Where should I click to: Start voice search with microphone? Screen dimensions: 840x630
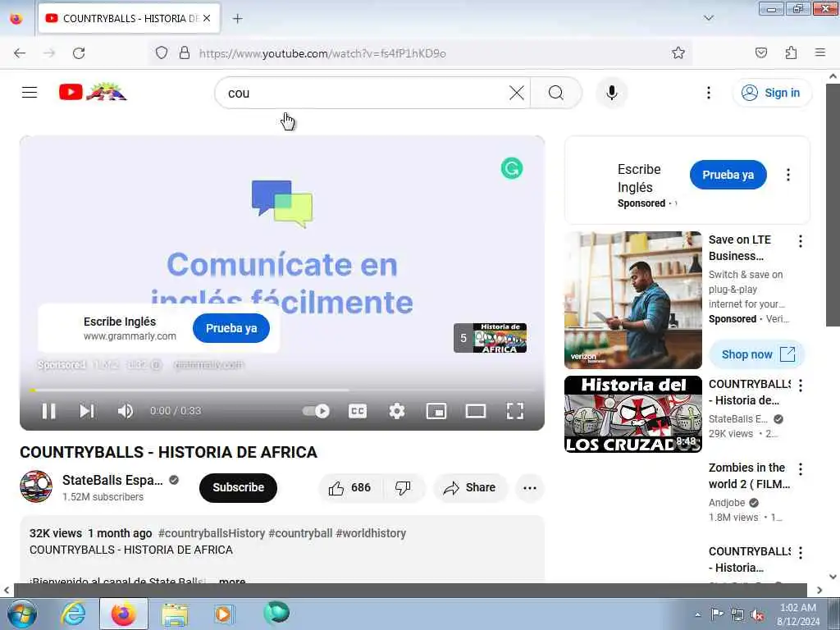click(x=611, y=93)
